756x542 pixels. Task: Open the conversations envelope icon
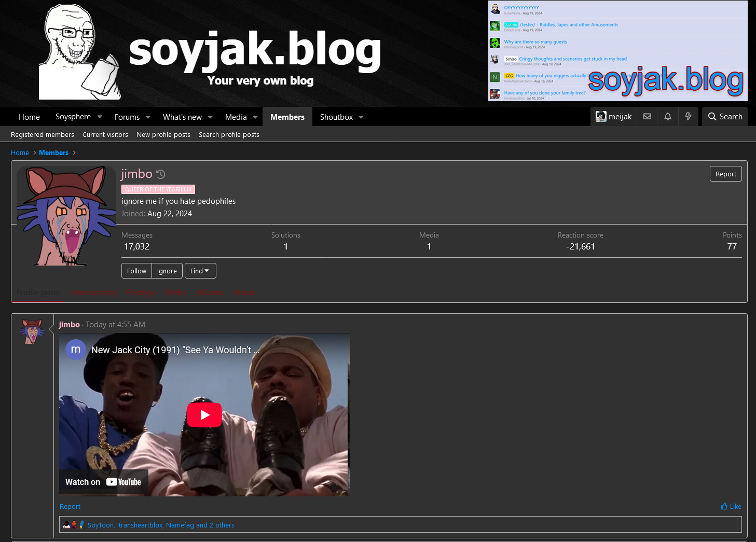pos(647,117)
